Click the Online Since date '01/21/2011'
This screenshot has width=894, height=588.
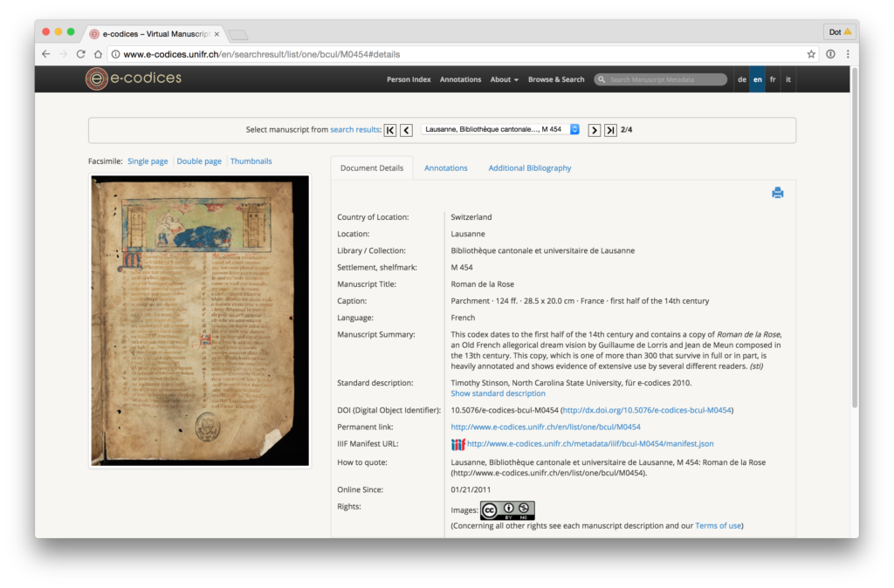click(471, 489)
